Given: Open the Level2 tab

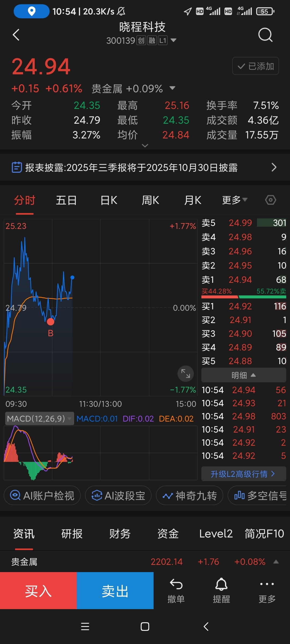Looking at the screenshot, I should point(216,534).
